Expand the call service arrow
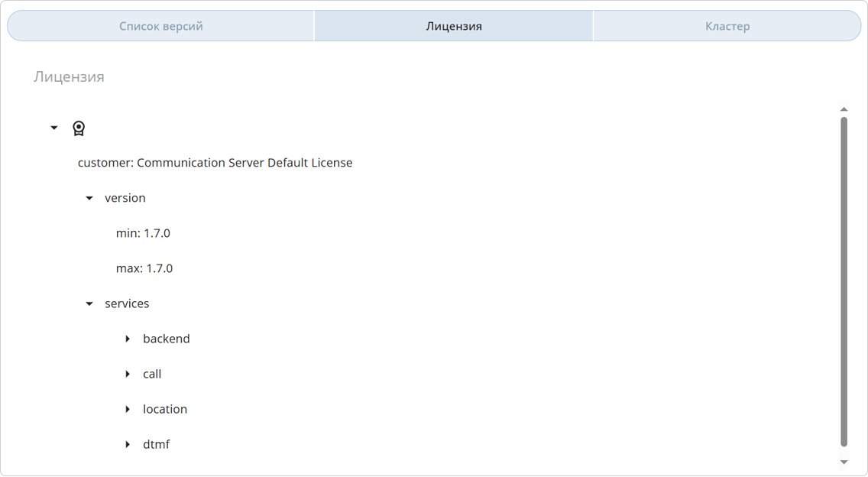Viewport: 868px width, 477px height. [x=128, y=374]
